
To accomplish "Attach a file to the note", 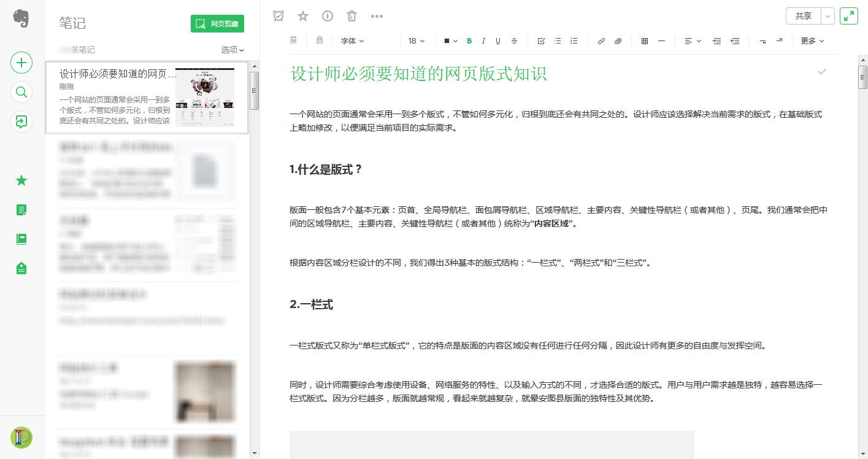I will coord(618,41).
